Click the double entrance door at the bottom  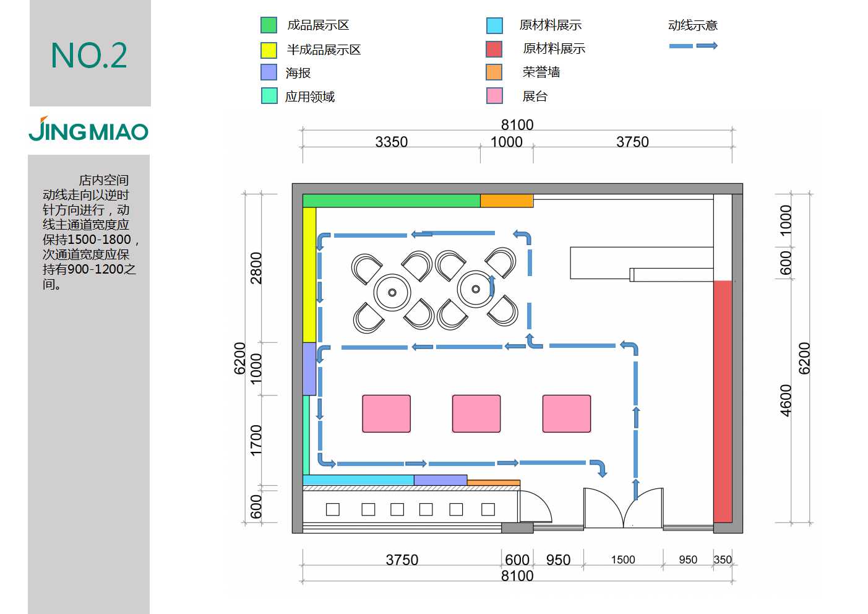(x=623, y=509)
